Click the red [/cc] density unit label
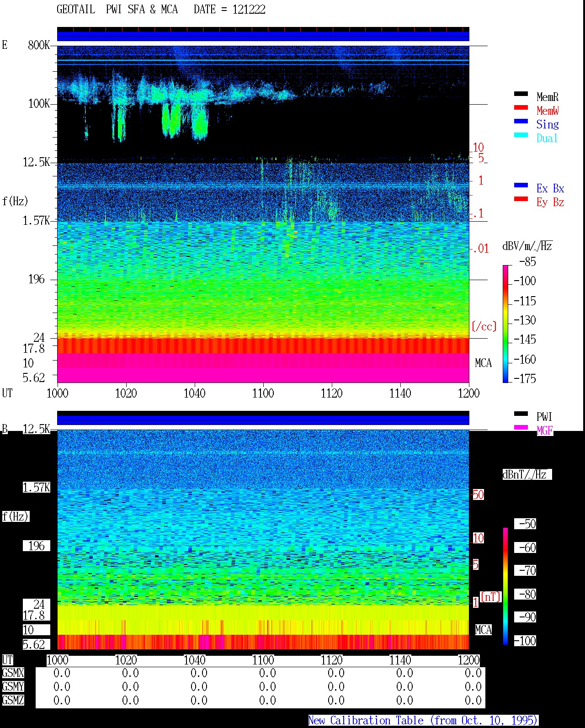Image resolution: width=585 pixels, height=728 pixels. (x=484, y=326)
